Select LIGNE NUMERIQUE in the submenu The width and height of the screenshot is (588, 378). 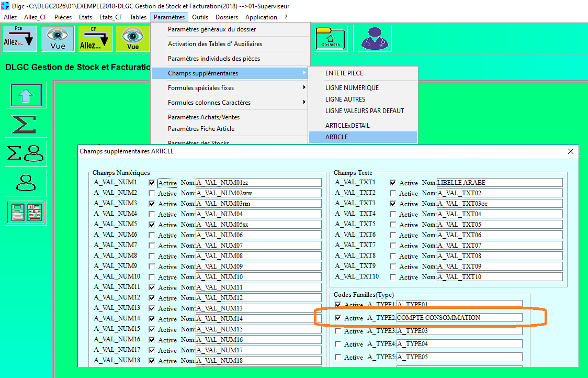352,88
